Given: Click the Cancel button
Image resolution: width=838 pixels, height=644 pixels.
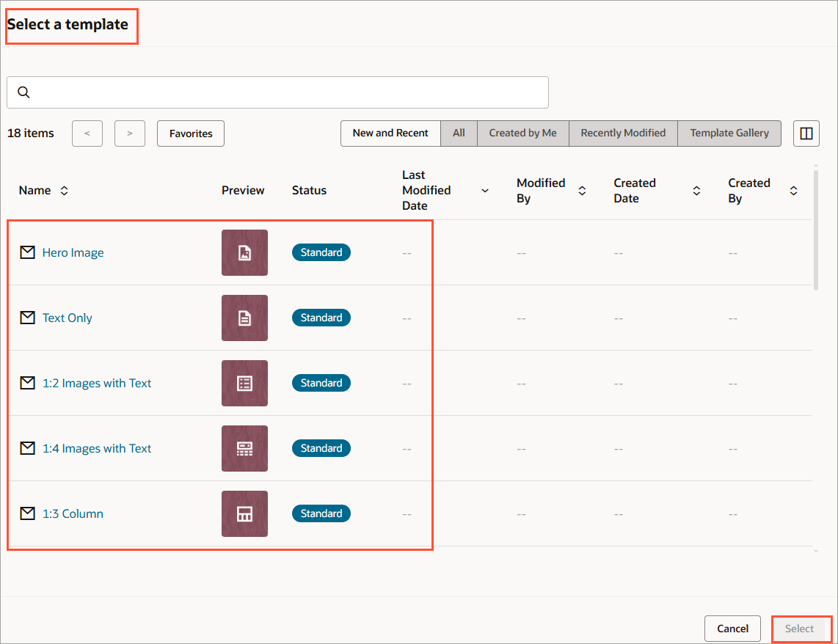Looking at the screenshot, I should pos(732,629).
